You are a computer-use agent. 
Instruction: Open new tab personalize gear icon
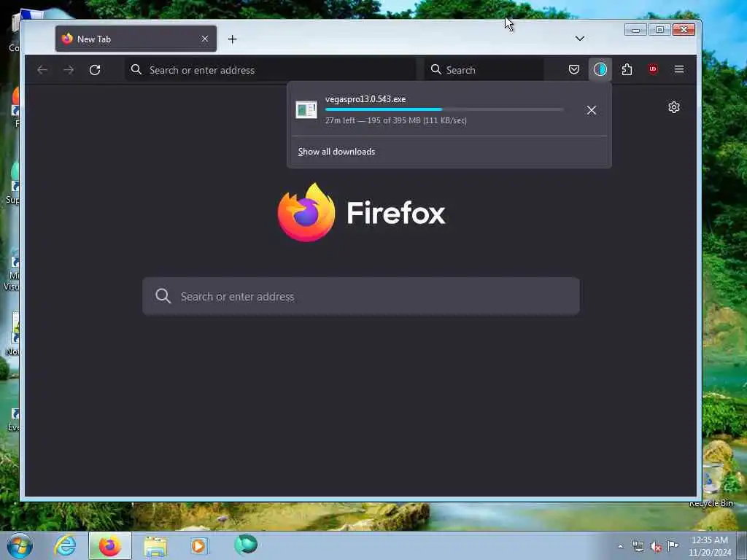(x=673, y=107)
